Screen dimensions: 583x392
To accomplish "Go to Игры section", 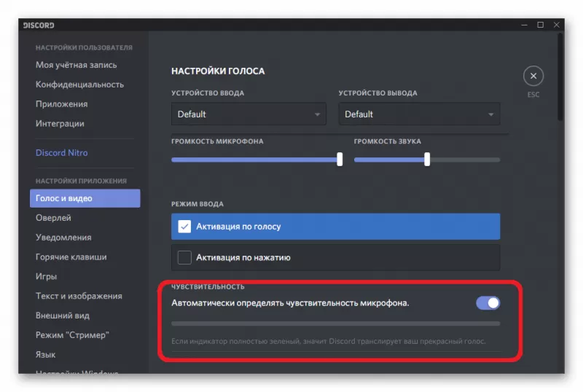I will point(46,276).
